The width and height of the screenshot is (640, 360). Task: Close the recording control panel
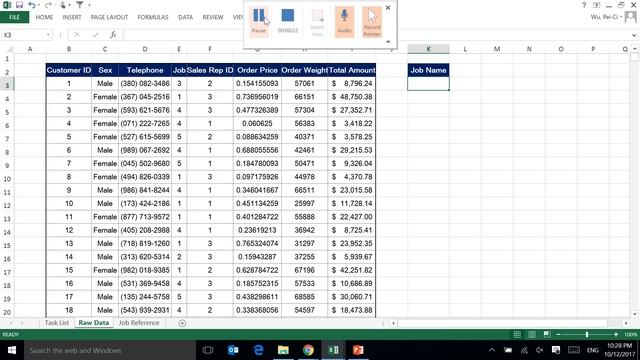pos(388,8)
